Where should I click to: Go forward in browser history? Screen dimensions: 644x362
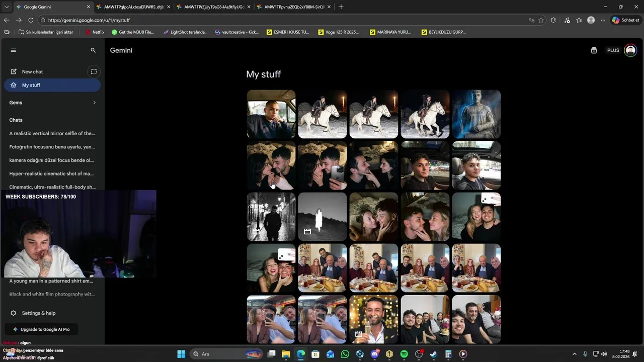click(19, 20)
